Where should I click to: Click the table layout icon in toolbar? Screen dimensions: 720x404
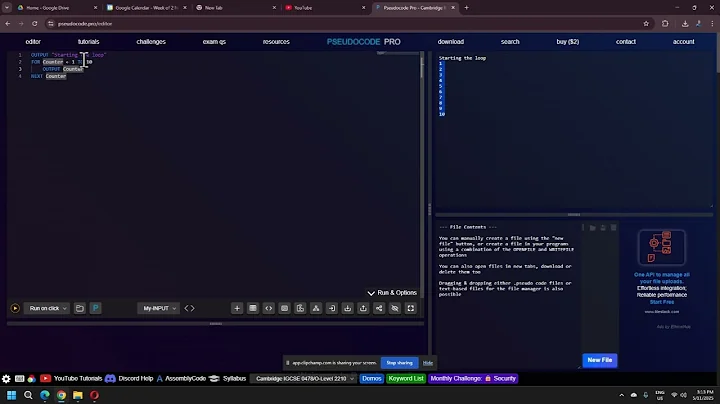(x=253, y=309)
